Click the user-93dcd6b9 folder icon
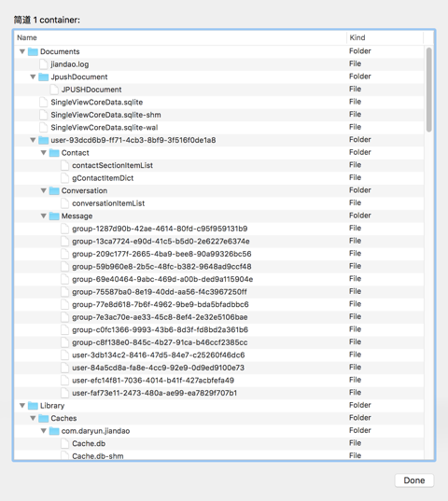 pos(44,140)
